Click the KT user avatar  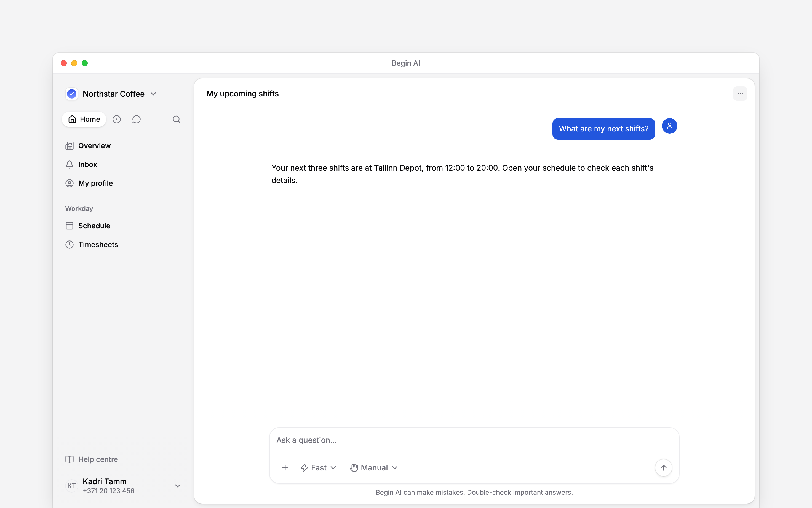click(x=71, y=486)
